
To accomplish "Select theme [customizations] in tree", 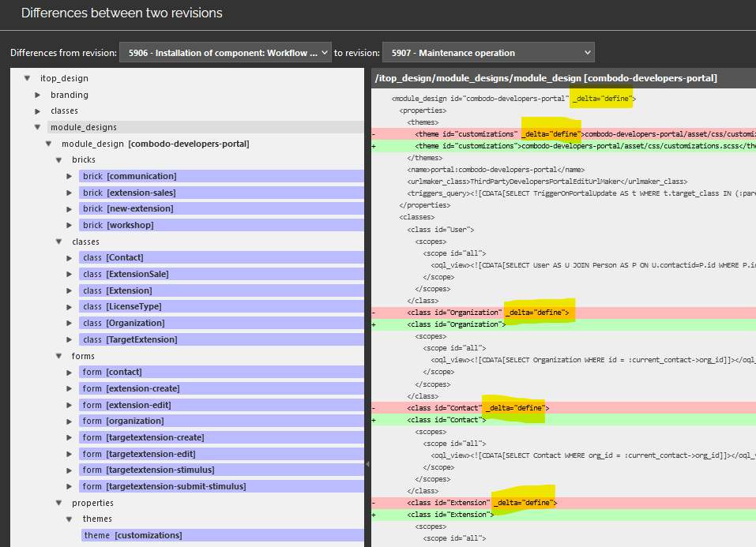I will pos(133,535).
